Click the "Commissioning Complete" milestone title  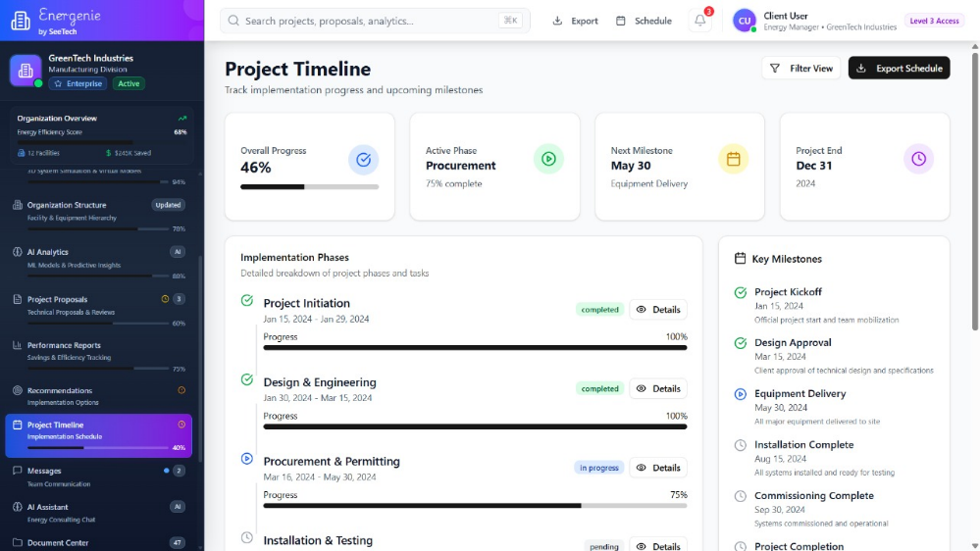(x=814, y=495)
